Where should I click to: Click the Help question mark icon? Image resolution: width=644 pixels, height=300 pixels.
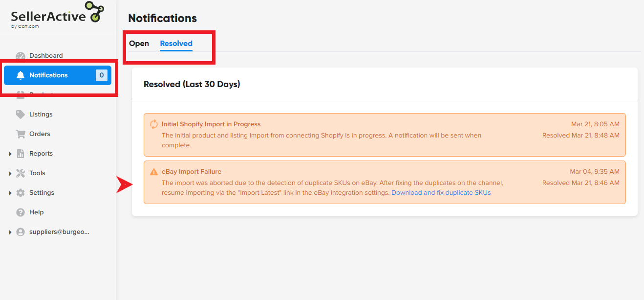(x=21, y=212)
